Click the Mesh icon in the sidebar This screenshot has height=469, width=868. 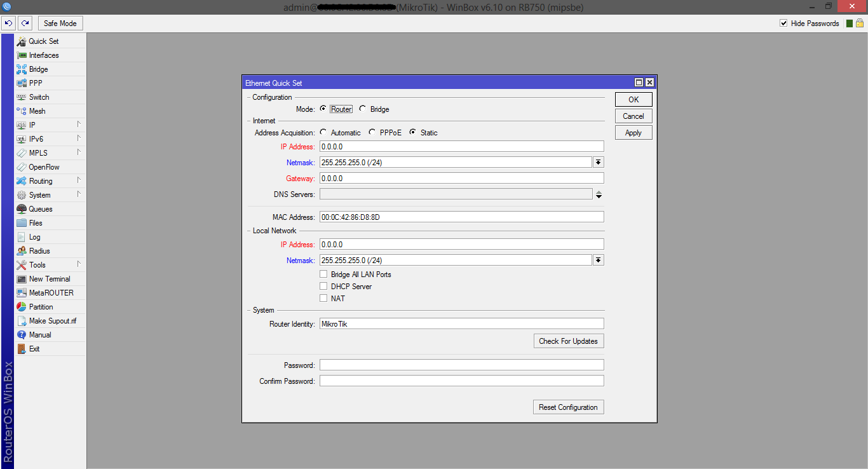pyautogui.click(x=22, y=111)
